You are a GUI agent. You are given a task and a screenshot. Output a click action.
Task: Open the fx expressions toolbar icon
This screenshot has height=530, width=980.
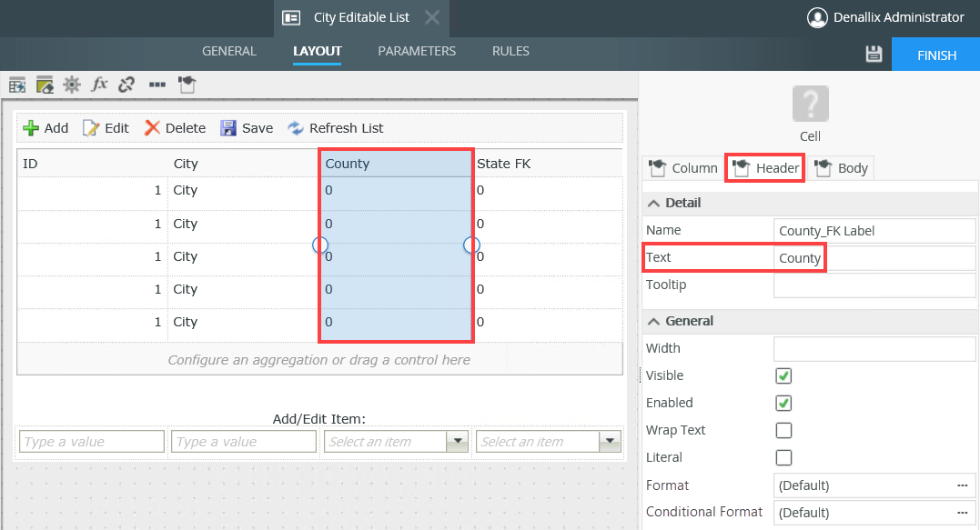99,85
